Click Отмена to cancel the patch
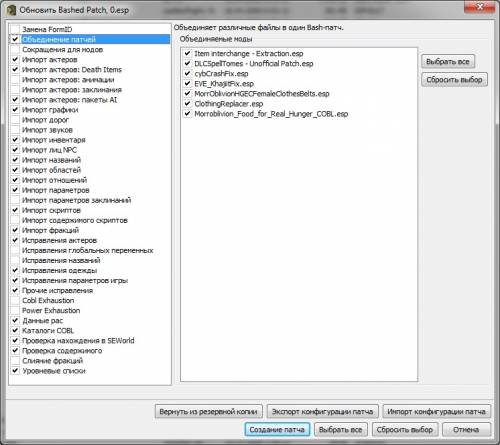The height and width of the screenshot is (445, 500). 466,430
